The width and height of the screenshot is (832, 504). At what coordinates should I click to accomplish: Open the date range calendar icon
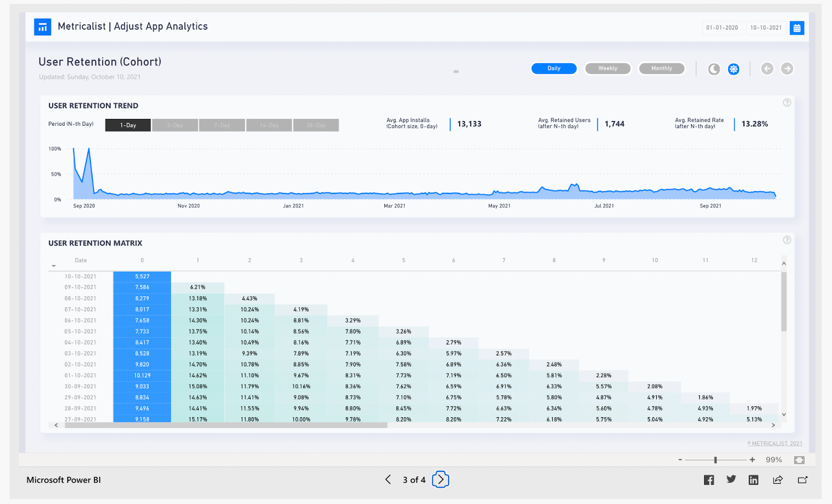[x=797, y=28]
